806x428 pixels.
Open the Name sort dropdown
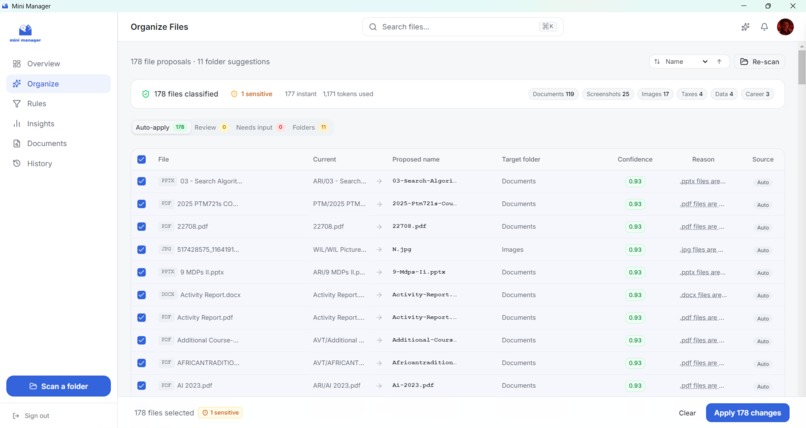681,62
